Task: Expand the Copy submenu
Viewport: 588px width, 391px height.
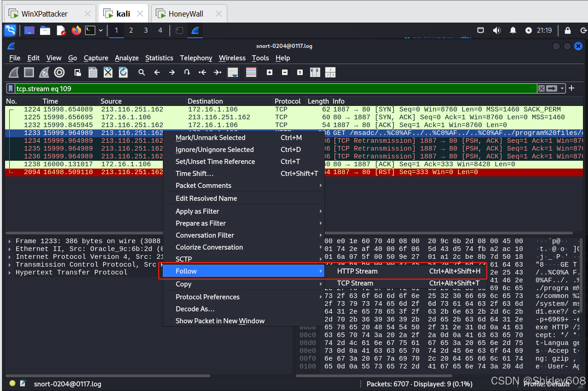Action: (244, 284)
